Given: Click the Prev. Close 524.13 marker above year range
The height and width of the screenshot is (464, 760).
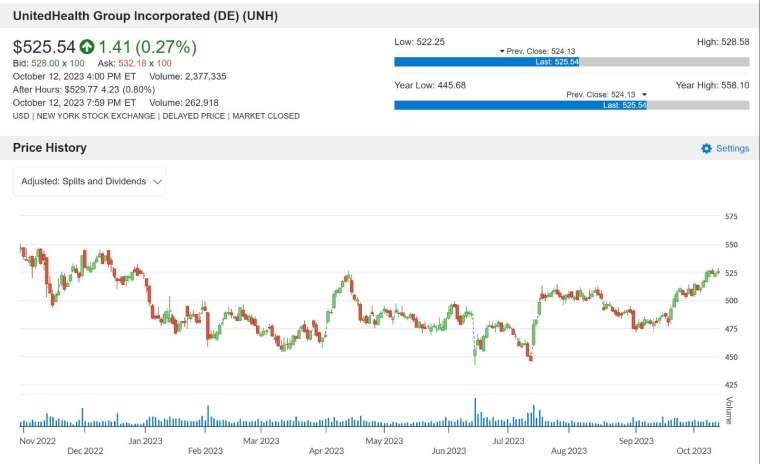Looking at the screenshot, I should [606, 94].
